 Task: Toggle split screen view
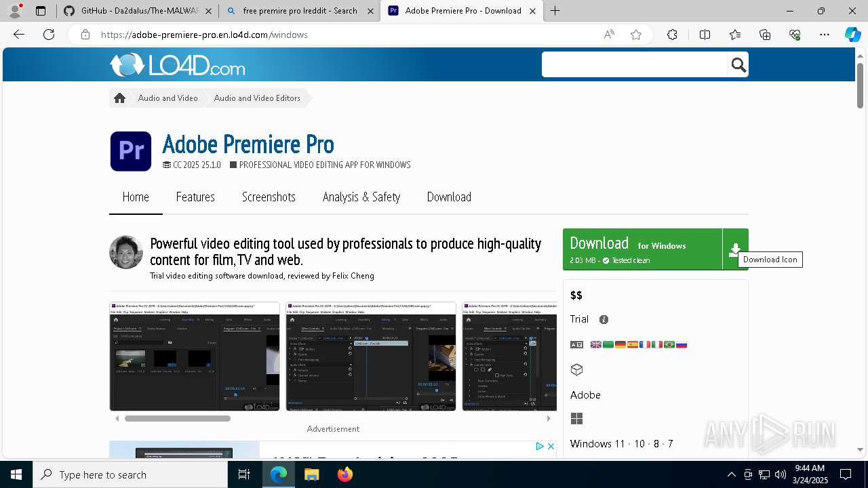[x=705, y=35]
